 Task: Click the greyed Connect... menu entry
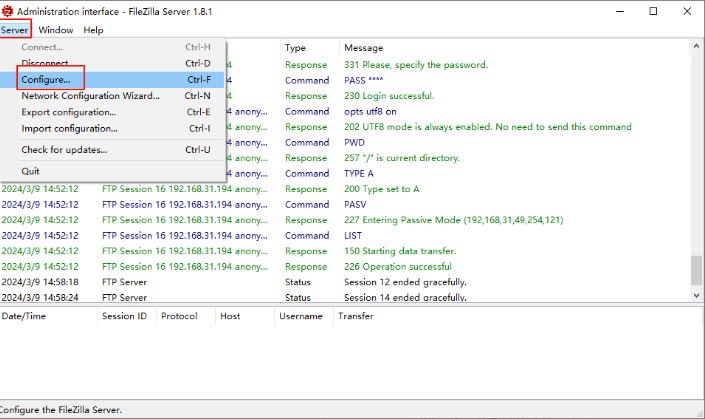tap(112, 47)
